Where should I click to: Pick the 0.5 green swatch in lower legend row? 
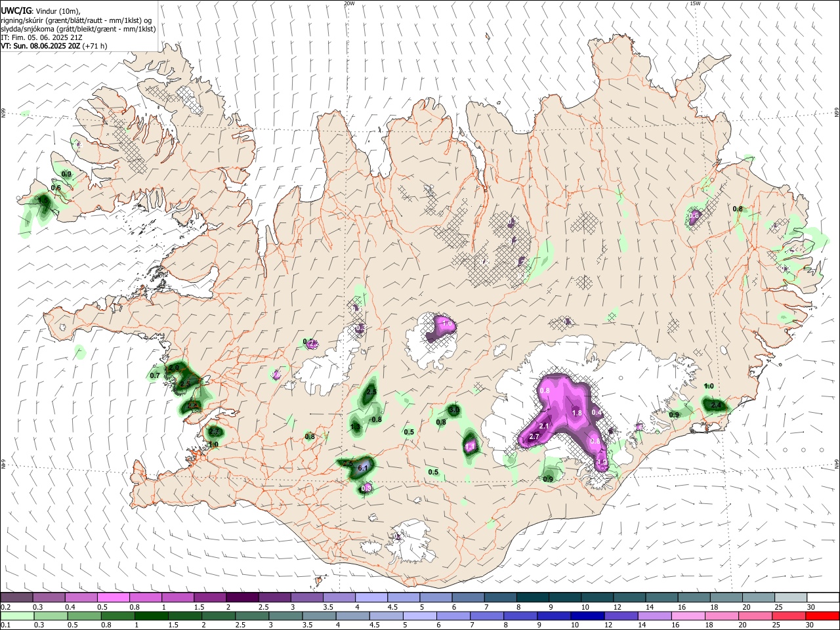[85, 616]
